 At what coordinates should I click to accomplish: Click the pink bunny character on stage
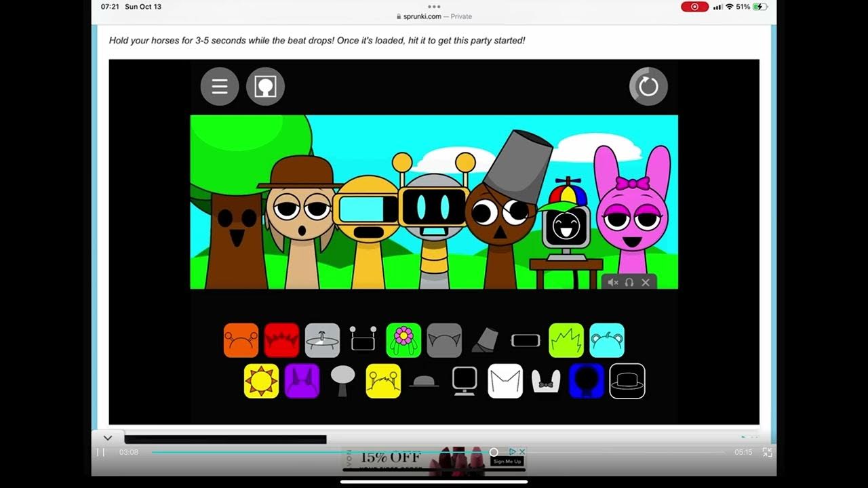pyautogui.click(x=632, y=217)
